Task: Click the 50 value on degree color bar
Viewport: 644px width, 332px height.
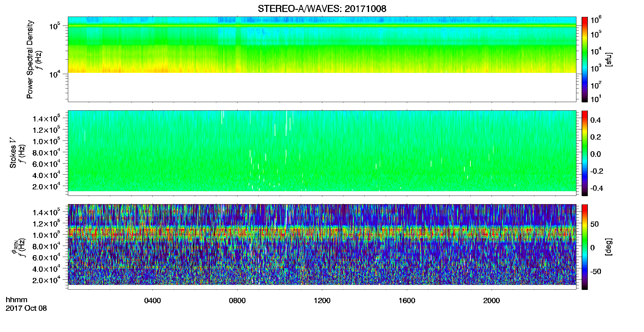Action: 595,224
